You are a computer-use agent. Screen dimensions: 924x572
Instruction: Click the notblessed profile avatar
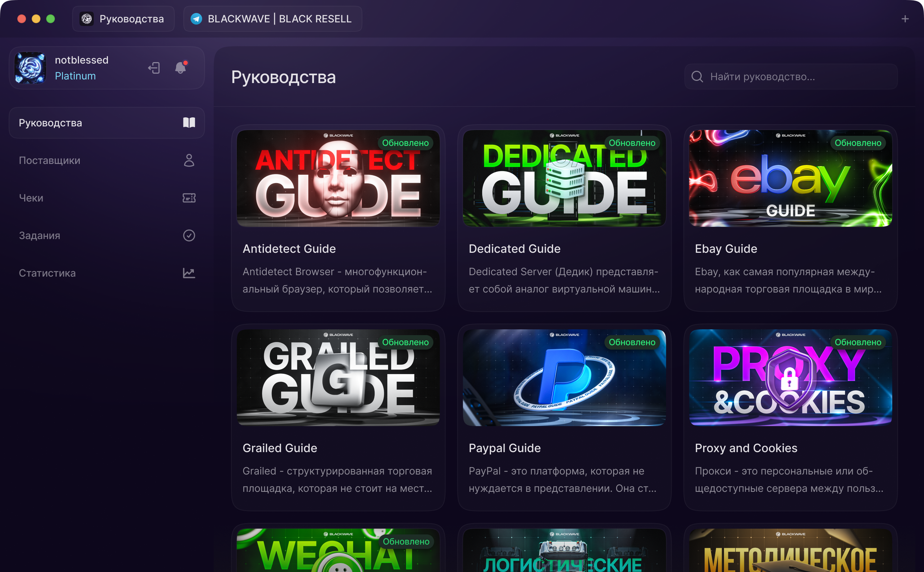click(x=31, y=68)
